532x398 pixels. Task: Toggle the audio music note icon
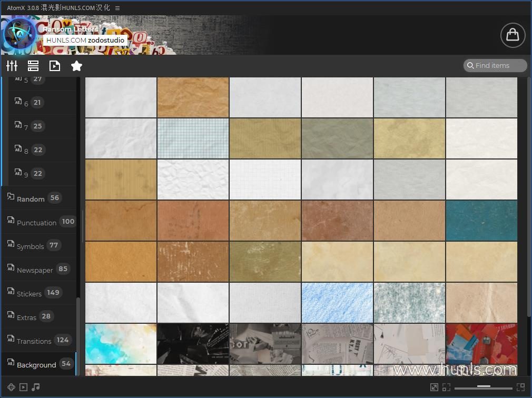[x=36, y=387]
